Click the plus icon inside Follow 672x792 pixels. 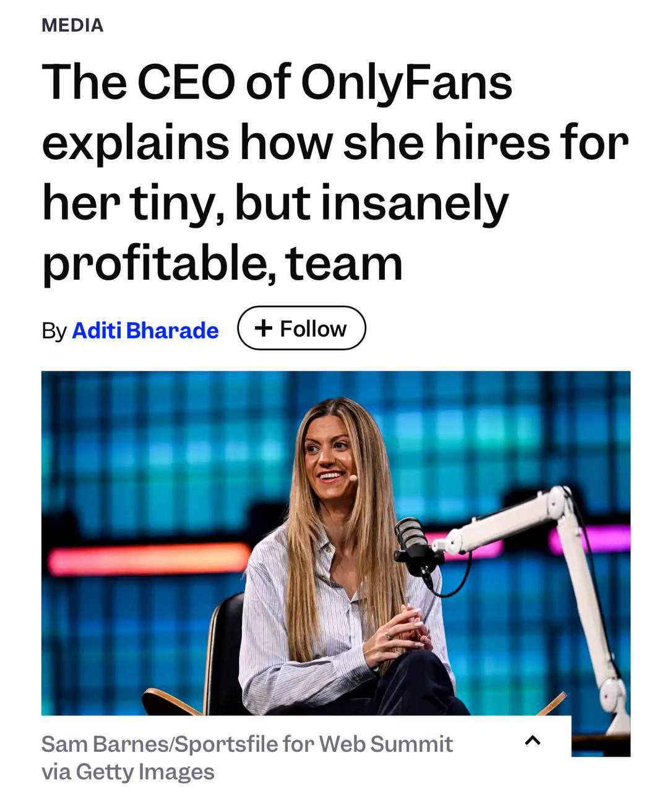coord(264,328)
